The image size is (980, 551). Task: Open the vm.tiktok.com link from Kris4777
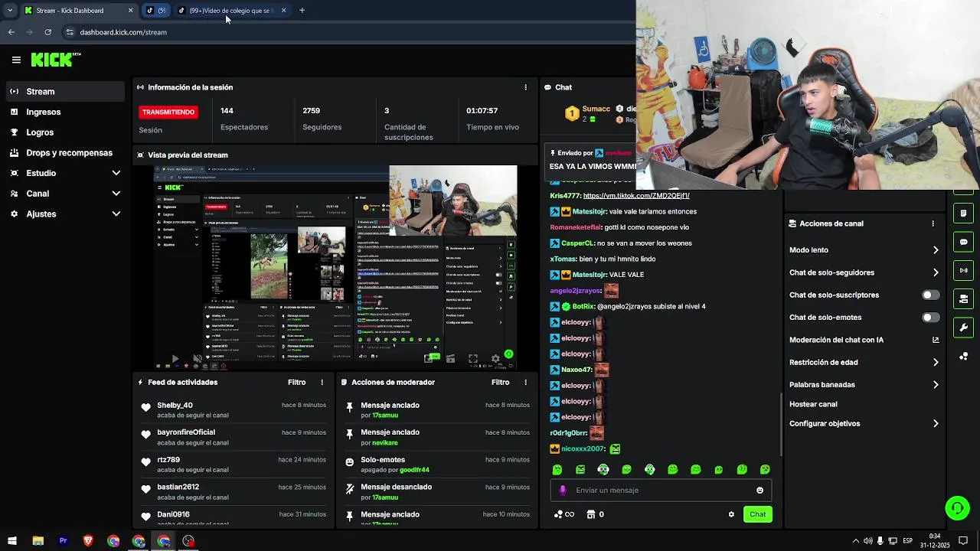pos(636,196)
